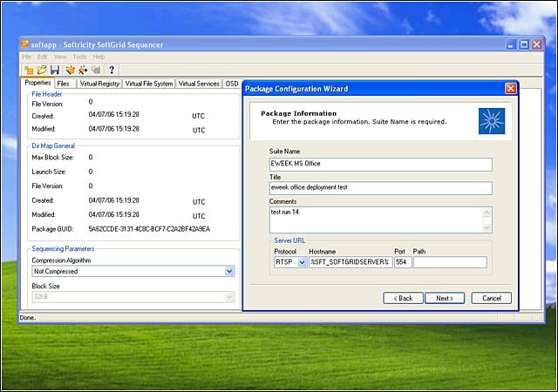Click the Port input field
Image resolution: width=558 pixels, height=392 pixels.
click(403, 262)
